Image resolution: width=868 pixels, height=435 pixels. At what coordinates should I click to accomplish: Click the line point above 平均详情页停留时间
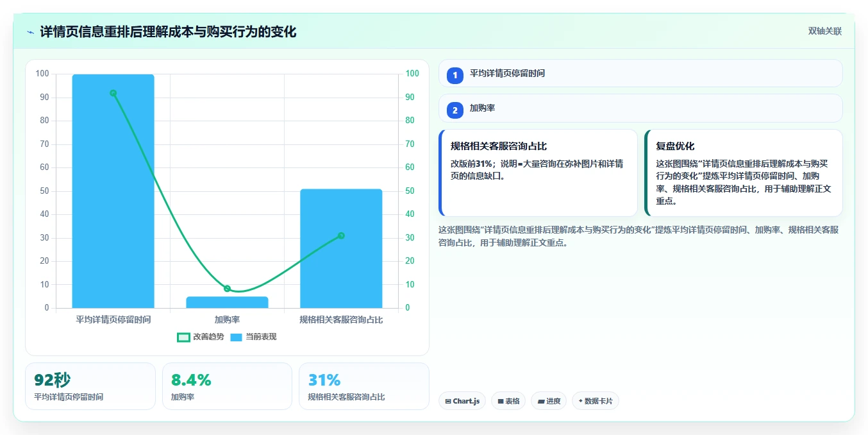113,93
